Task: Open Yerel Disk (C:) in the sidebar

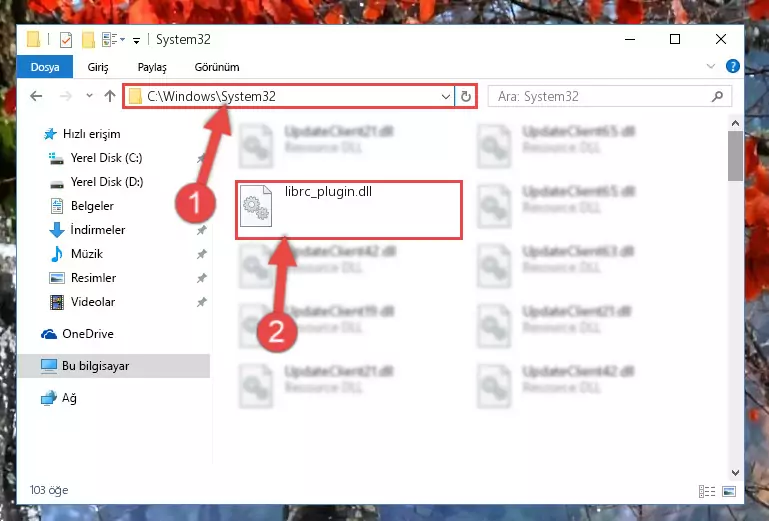Action: 106,158
